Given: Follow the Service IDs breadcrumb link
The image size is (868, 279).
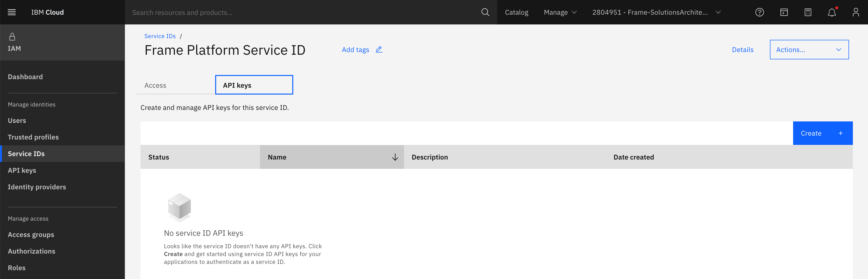Looking at the screenshot, I should (x=160, y=36).
